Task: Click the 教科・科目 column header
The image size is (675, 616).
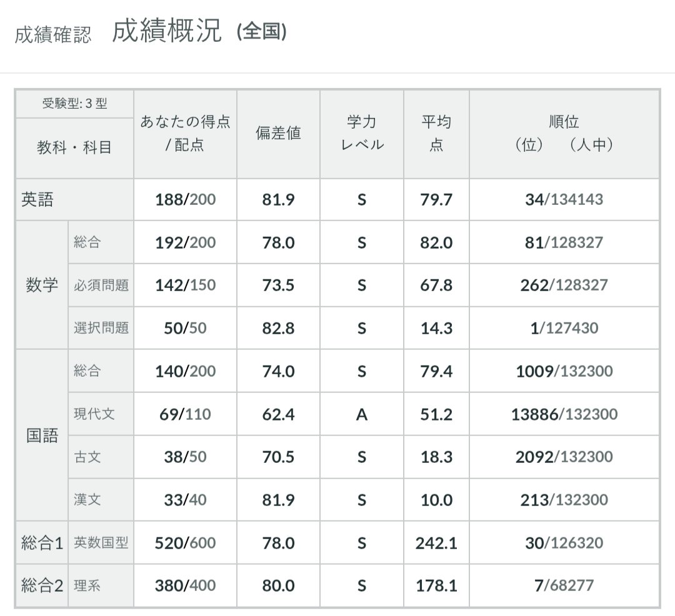Action: (74, 147)
